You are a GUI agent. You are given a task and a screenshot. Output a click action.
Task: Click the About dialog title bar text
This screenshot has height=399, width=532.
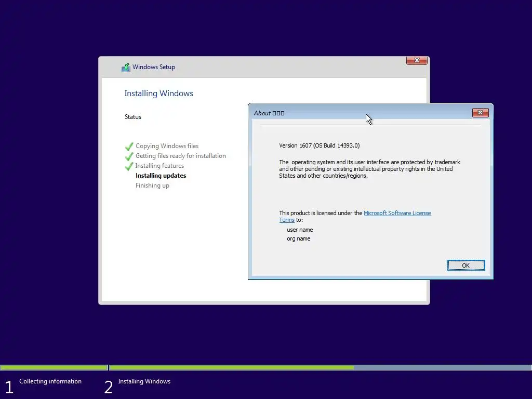point(269,113)
